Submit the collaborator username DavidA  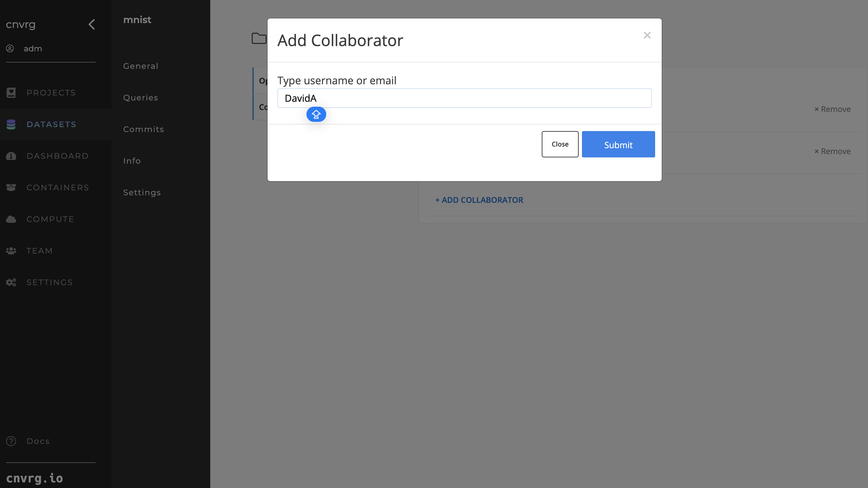pos(618,144)
